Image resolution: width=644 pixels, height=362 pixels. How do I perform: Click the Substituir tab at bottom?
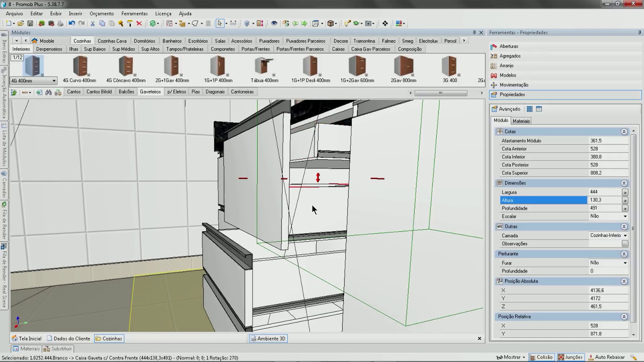pos(58,348)
